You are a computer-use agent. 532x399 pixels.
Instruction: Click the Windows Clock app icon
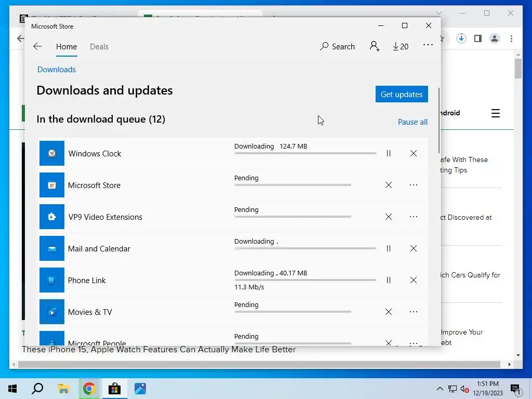[x=52, y=153]
